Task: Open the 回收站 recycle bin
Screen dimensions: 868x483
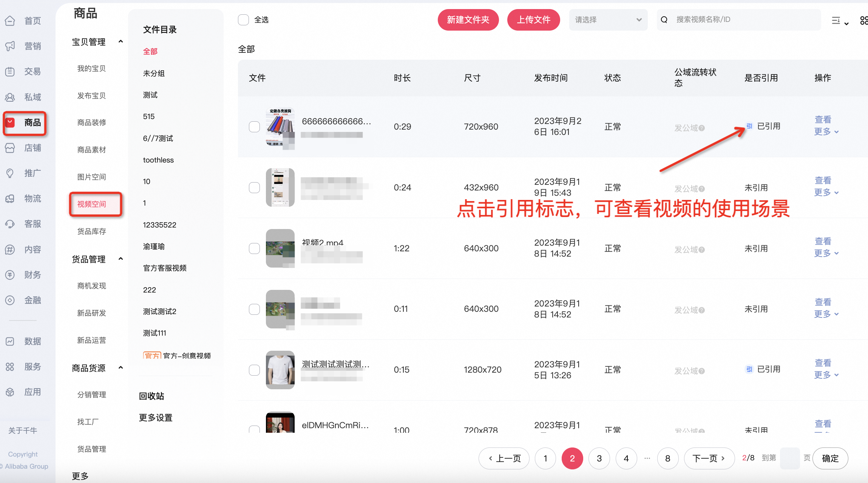Action: click(151, 396)
